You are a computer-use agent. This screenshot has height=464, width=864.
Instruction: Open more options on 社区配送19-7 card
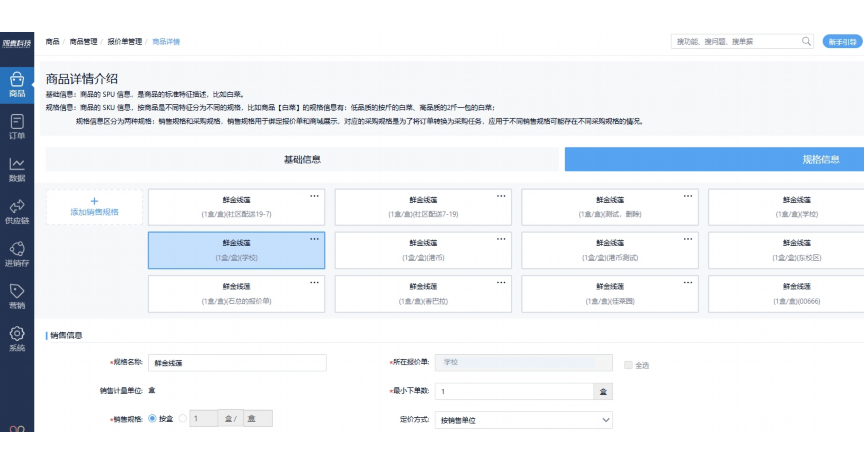(x=314, y=196)
